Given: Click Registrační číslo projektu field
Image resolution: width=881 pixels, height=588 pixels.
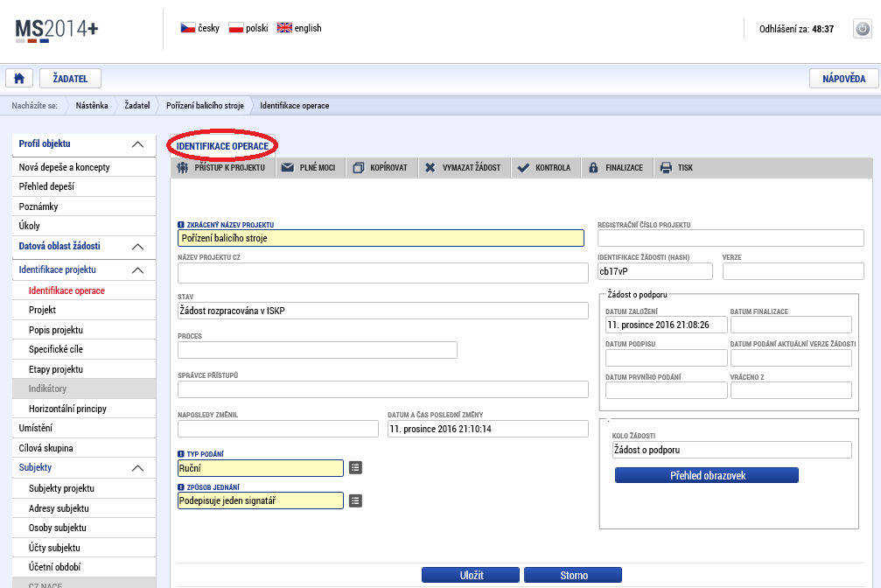Looking at the screenshot, I should [731, 238].
